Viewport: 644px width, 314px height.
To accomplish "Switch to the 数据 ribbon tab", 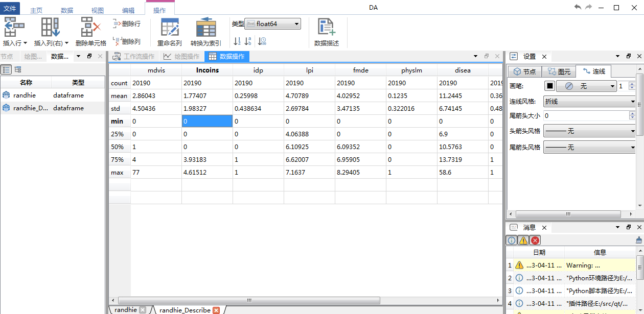I will (67, 10).
